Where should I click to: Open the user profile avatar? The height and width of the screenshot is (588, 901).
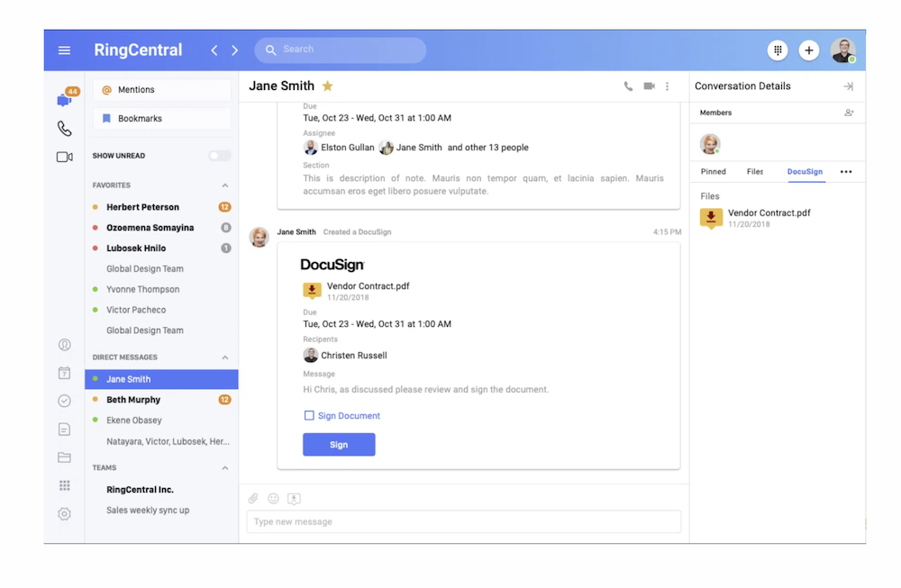click(x=843, y=50)
